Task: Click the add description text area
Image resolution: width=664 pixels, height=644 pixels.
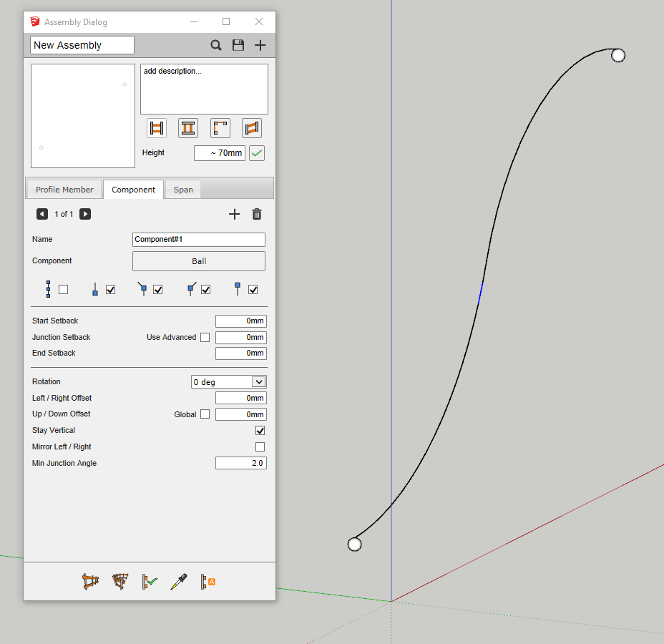Action: click(x=204, y=89)
